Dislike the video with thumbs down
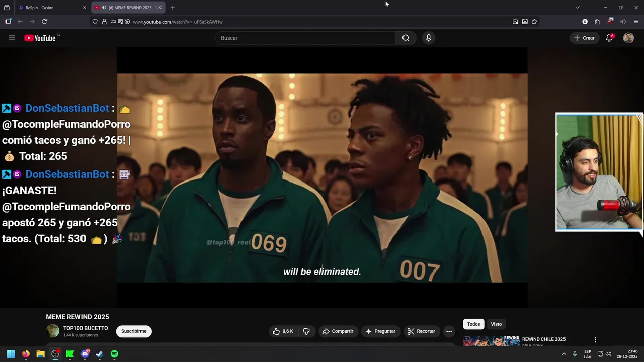 click(x=306, y=331)
